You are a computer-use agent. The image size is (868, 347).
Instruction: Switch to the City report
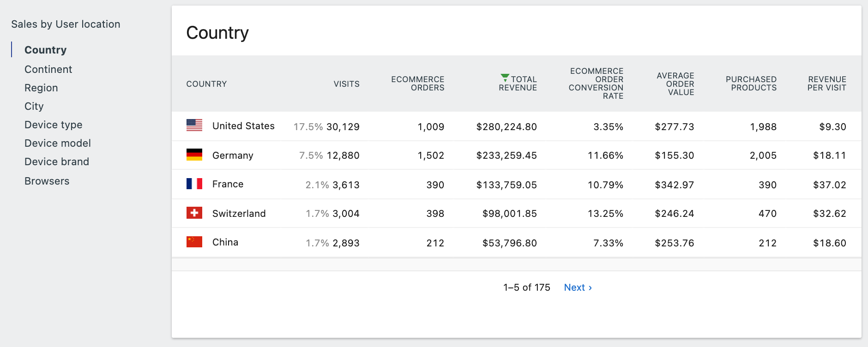point(34,106)
